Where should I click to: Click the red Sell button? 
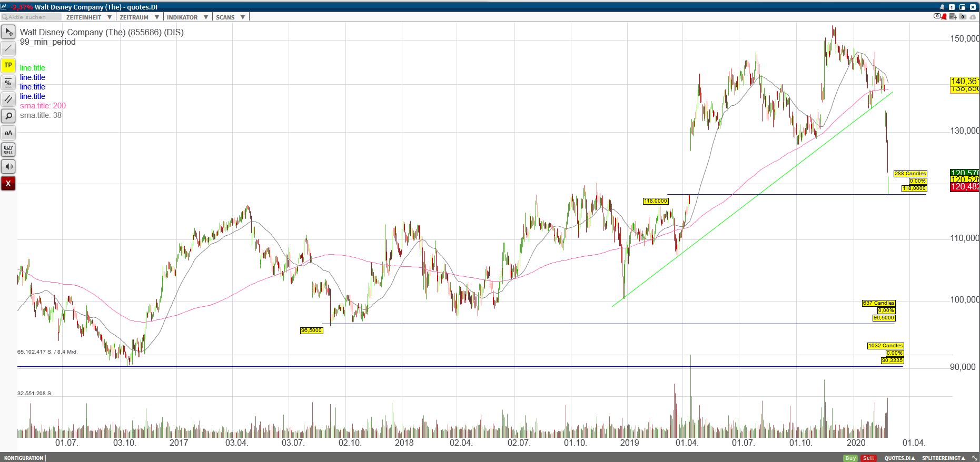point(868,458)
